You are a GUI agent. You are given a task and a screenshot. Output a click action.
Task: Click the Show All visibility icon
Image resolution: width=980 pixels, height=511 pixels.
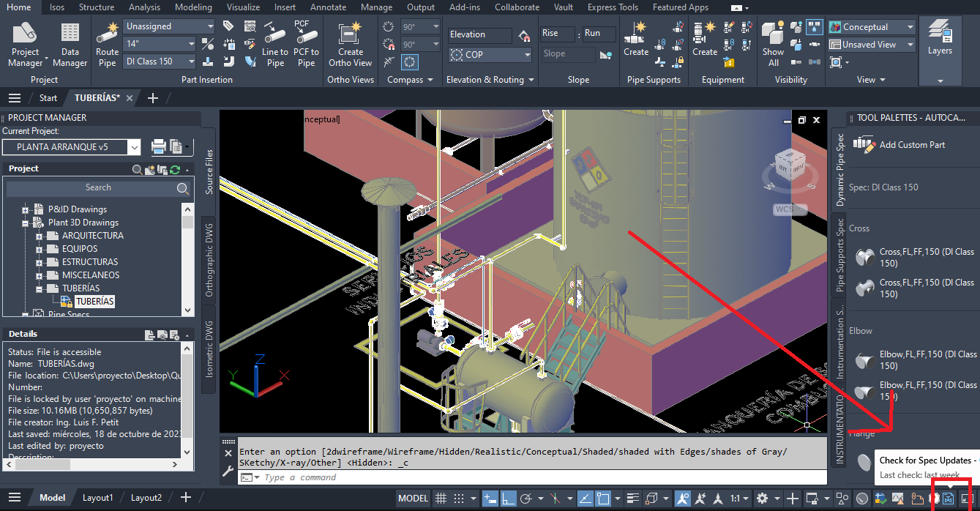(x=773, y=45)
